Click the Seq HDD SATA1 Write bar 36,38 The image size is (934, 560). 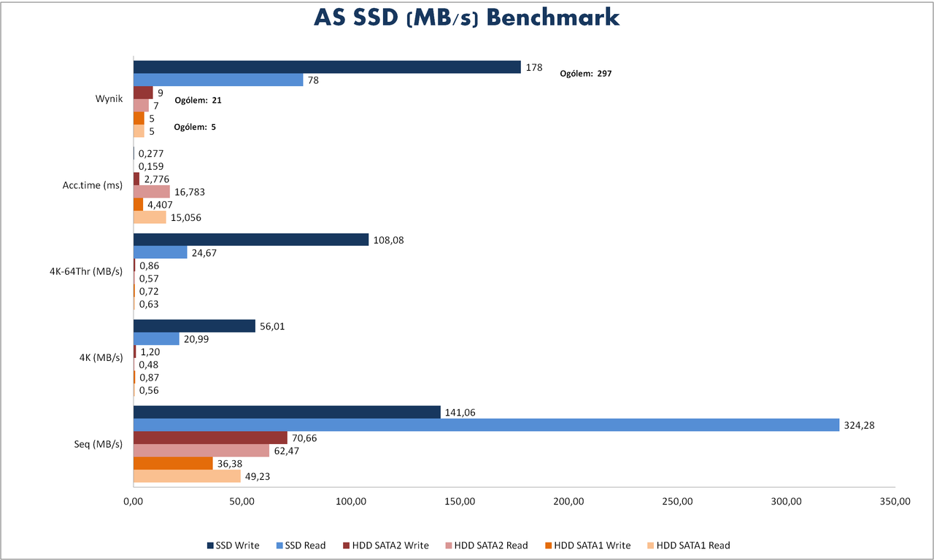(x=173, y=464)
